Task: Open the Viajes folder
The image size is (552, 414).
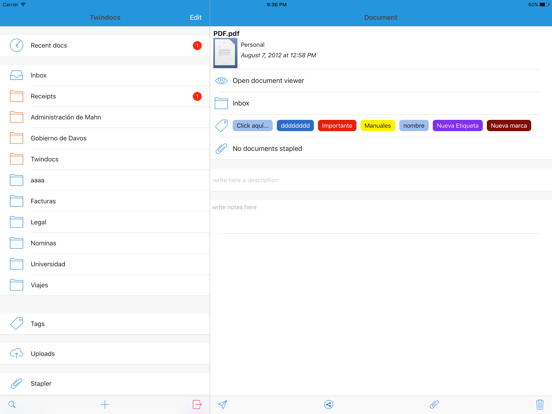Action: (x=105, y=285)
